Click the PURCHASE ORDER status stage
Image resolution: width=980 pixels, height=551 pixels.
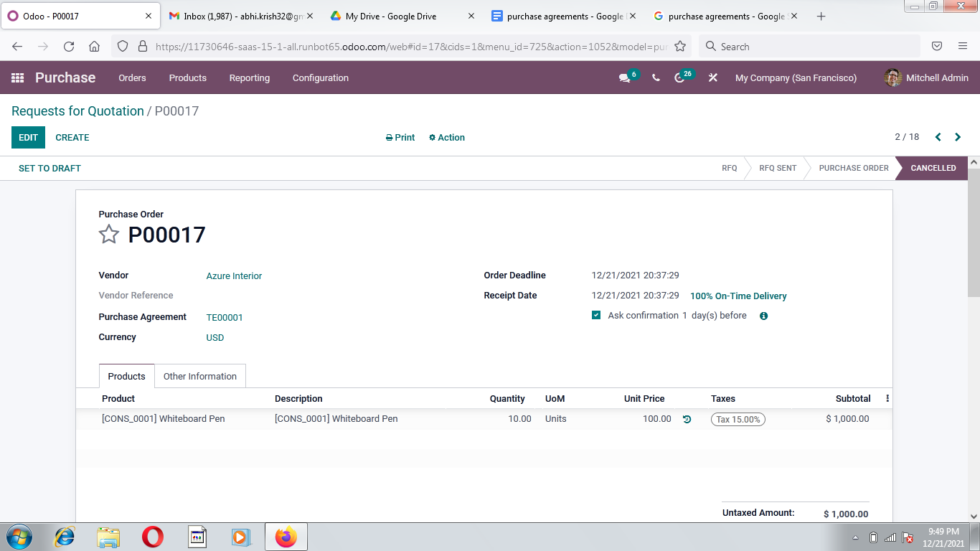click(x=854, y=168)
